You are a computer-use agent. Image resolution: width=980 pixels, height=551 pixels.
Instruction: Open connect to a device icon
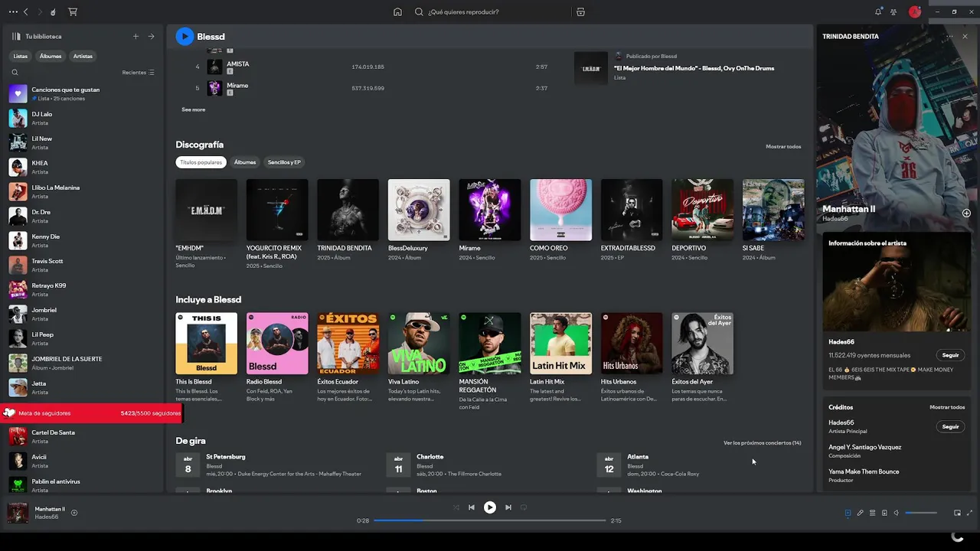coord(884,513)
